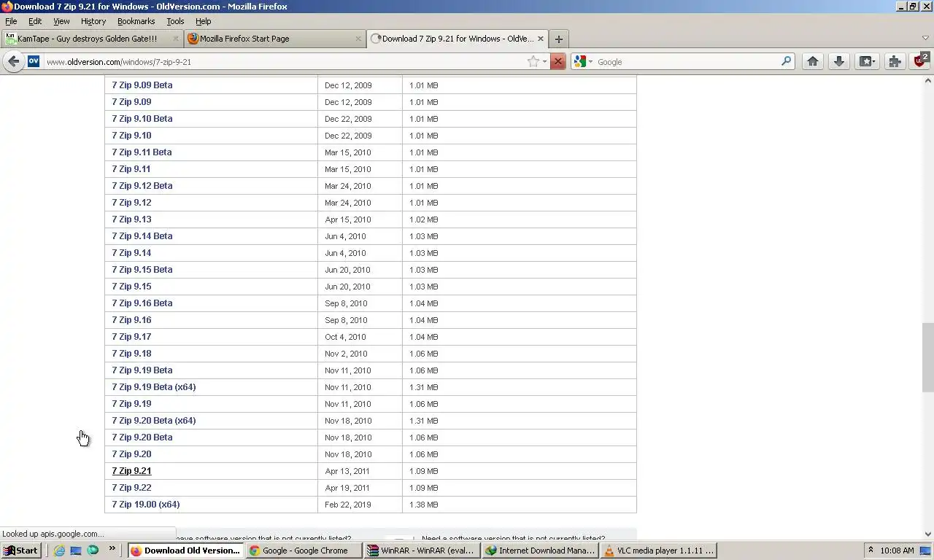Open the 7 Zip 9.10 link
The image size is (934, 560).
(131, 136)
